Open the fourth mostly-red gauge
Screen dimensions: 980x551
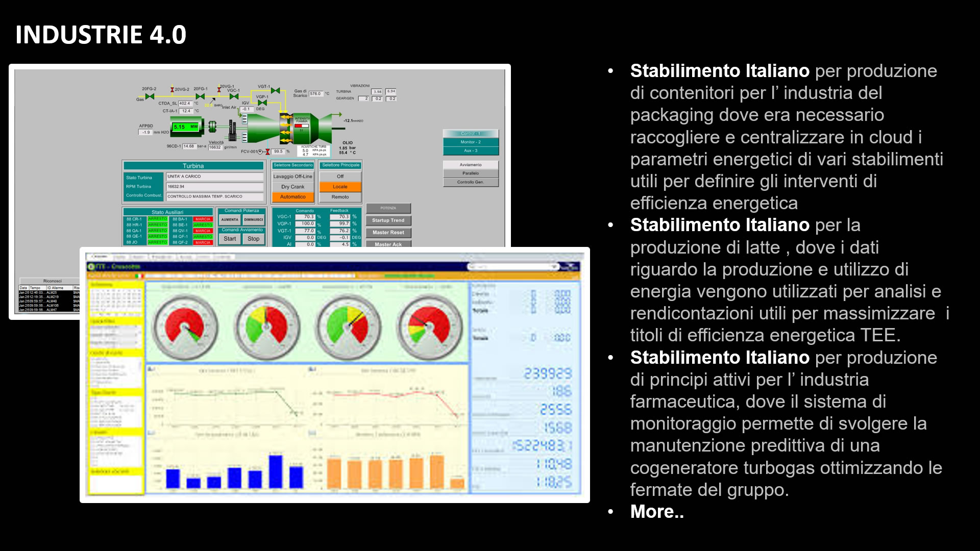[430, 327]
